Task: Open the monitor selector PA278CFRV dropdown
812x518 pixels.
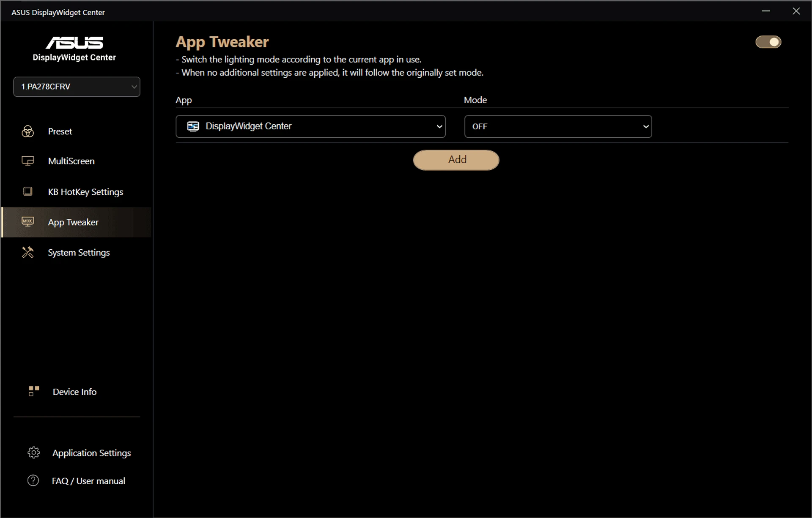Action: (x=77, y=87)
